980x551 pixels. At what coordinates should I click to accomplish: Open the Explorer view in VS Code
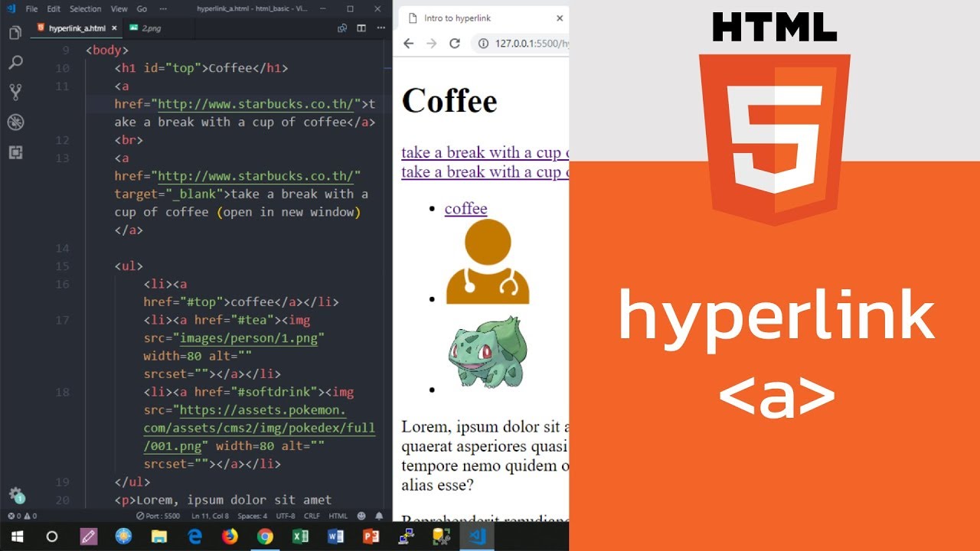click(15, 33)
